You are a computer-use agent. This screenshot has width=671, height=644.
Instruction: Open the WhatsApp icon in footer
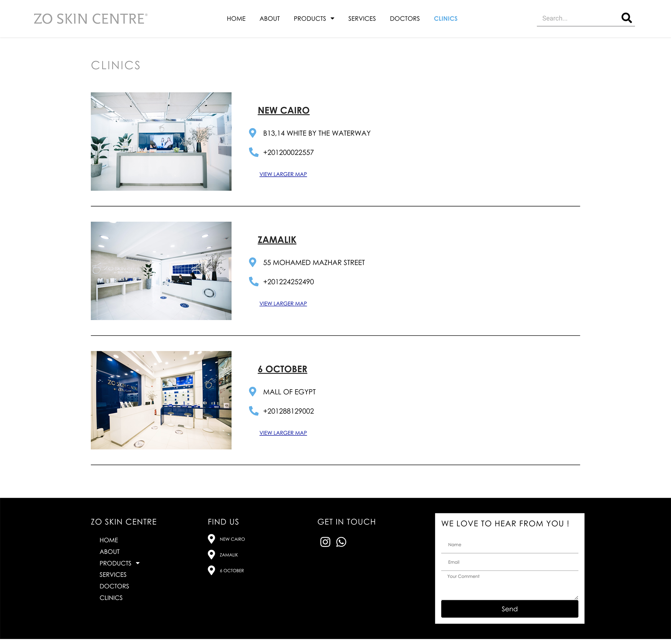click(341, 542)
